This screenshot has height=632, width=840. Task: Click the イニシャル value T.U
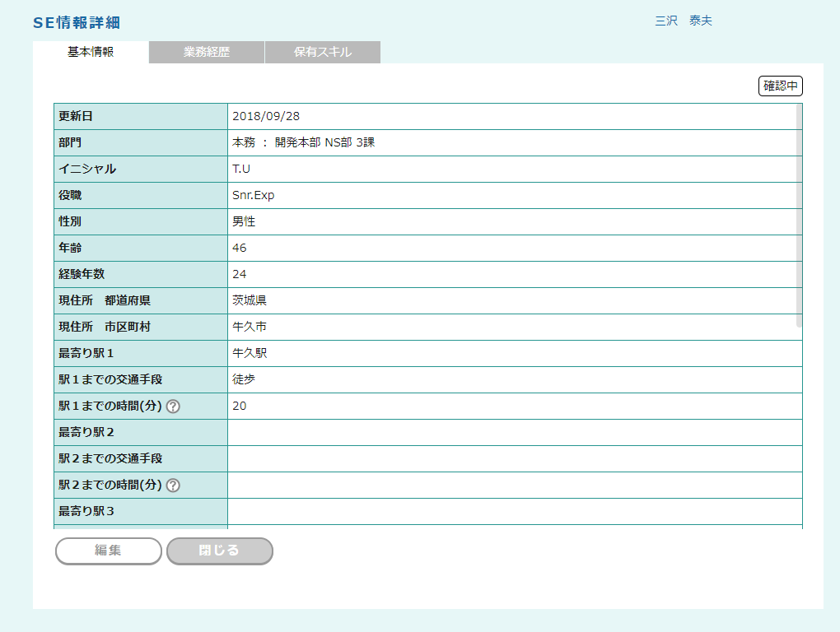point(241,169)
